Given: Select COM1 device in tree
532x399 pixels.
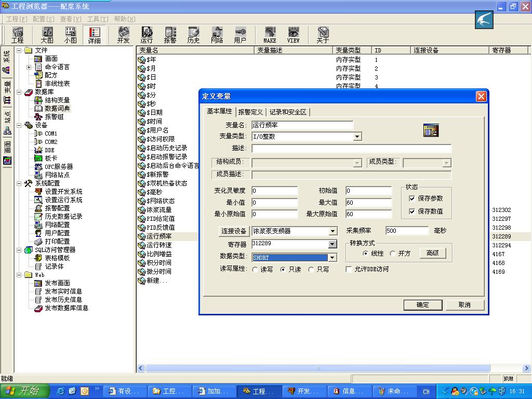Looking at the screenshot, I should [50, 134].
